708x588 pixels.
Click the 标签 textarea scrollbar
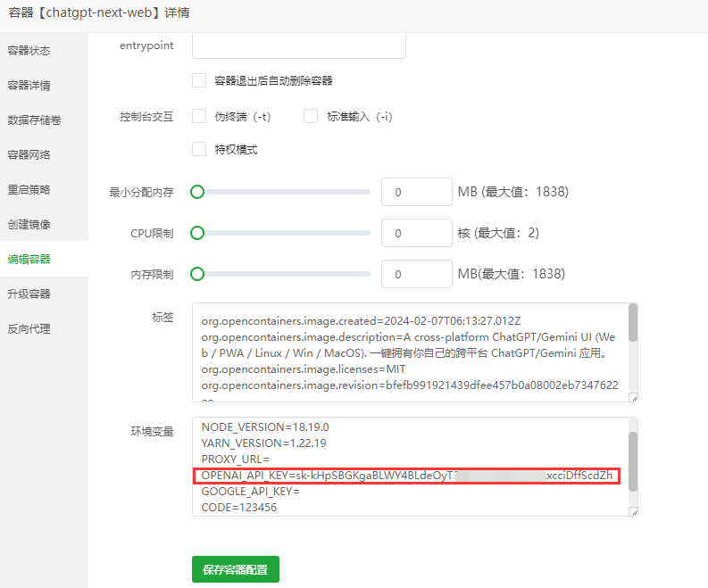[633, 324]
